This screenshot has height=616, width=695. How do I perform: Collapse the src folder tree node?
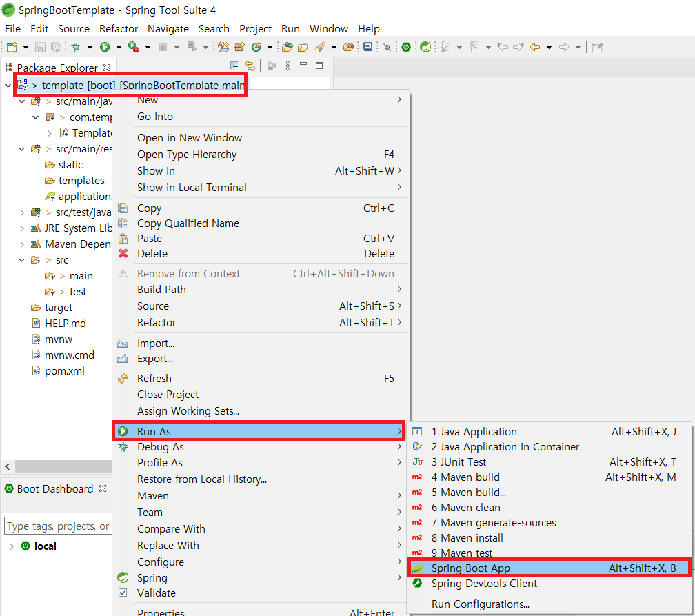tap(22, 260)
